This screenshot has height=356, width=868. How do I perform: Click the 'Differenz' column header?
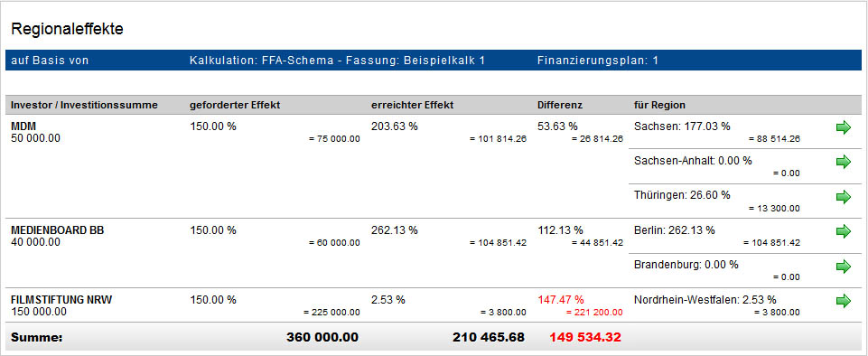tap(560, 105)
